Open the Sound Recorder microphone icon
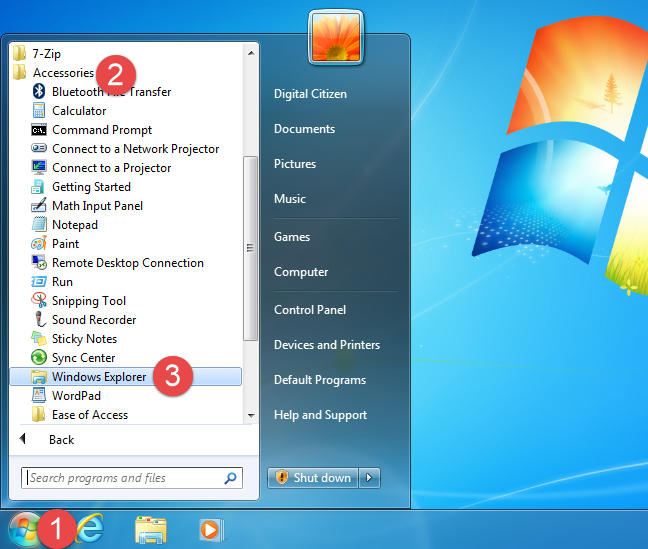The width and height of the screenshot is (648, 549). click(x=40, y=319)
